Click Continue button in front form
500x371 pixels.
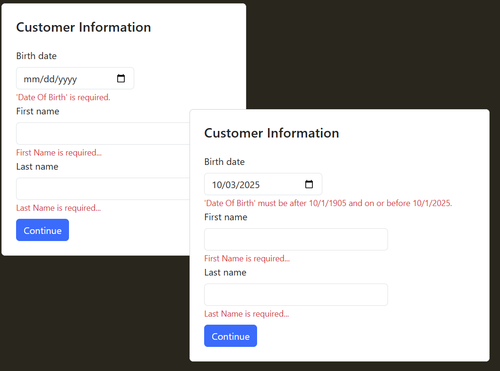[230, 336]
